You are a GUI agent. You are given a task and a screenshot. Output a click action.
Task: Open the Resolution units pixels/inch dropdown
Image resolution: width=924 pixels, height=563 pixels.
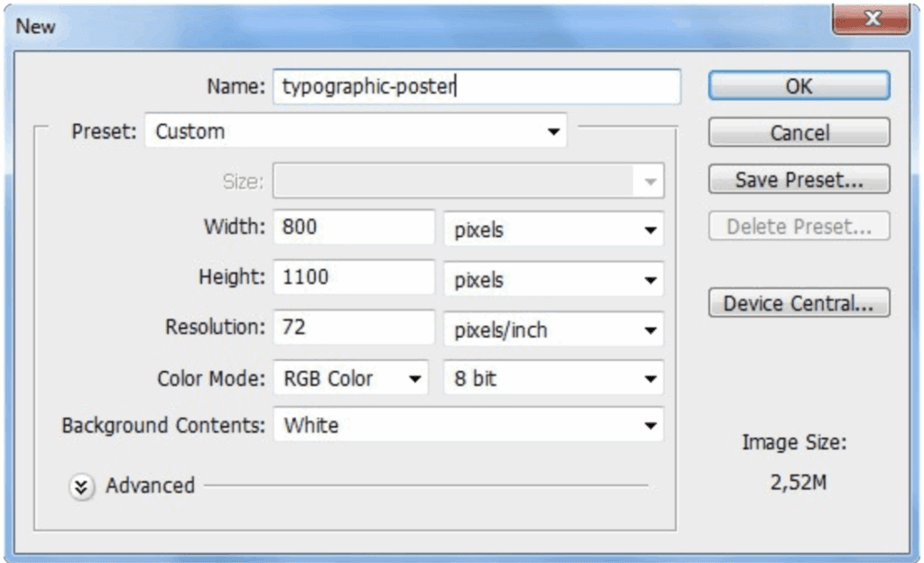554,330
